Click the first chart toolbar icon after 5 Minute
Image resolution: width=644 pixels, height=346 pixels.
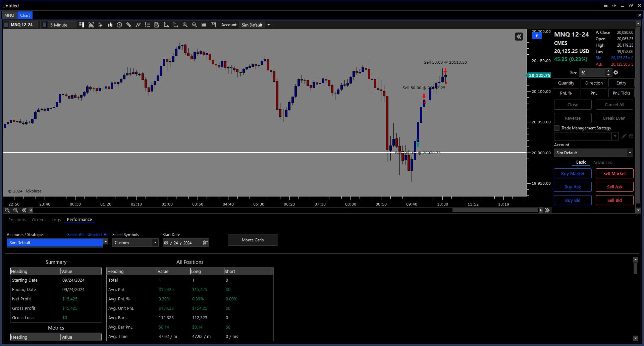tap(82, 25)
